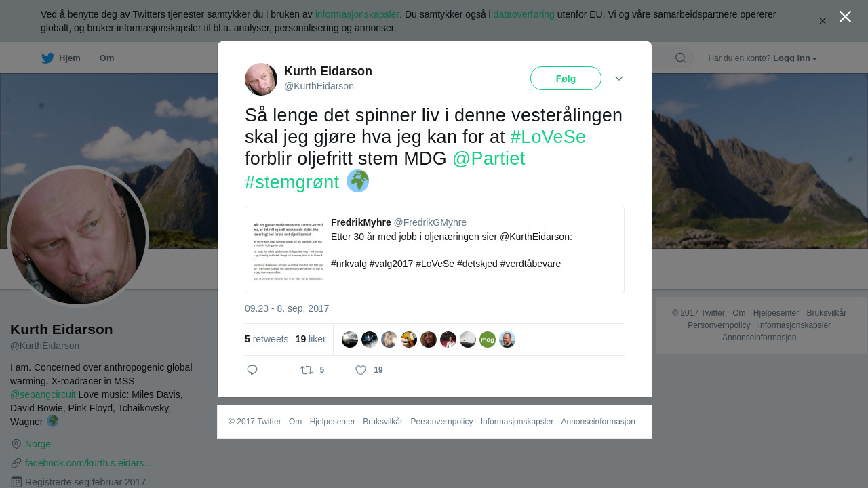Click the retweet arrows icon
Viewport: 868px width, 488px height.
[307, 370]
